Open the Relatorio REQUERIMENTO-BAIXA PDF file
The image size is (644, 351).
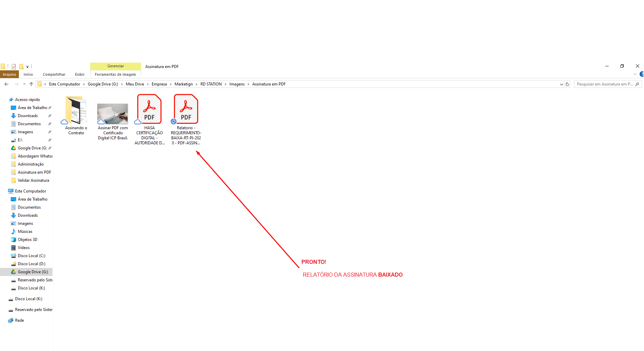coord(185,109)
